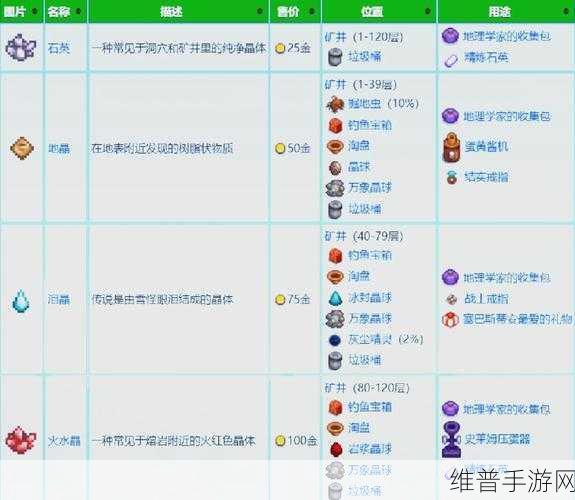Click the Dust Sprite (灰尘精灵) icon
Viewport: 575px width, 500px height.
coord(335,340)
